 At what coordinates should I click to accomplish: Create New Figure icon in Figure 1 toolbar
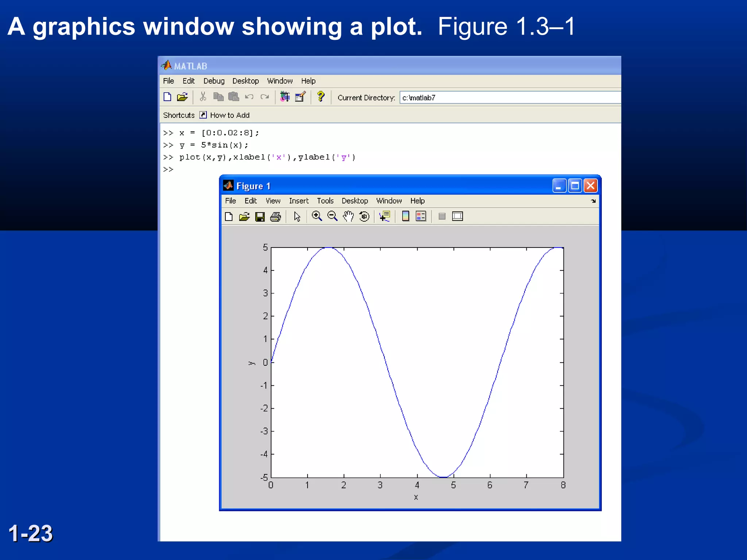click(229, 217)
